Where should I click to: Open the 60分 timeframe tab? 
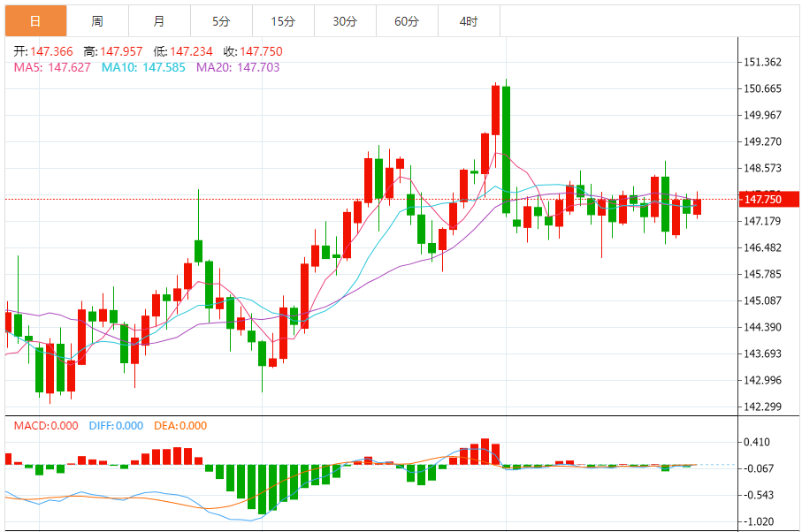point(407,21)
